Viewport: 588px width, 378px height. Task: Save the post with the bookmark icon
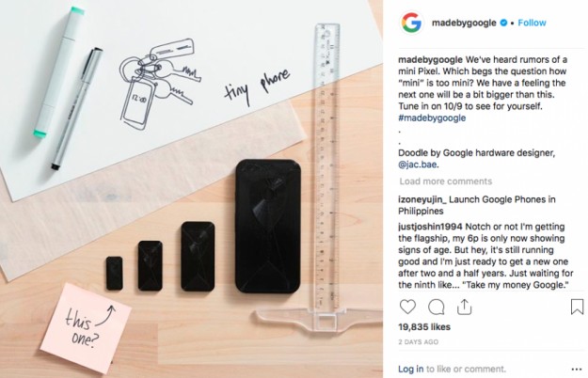pos(577,307)
